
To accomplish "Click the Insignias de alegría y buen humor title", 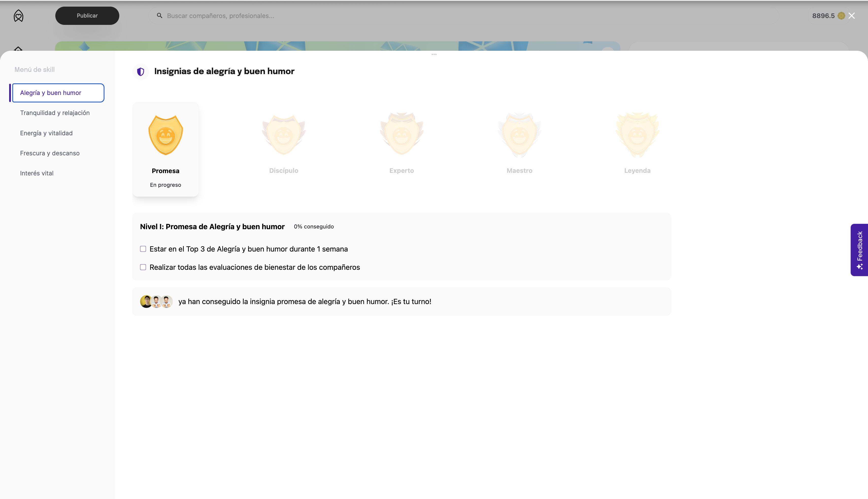I will [224, 71].
